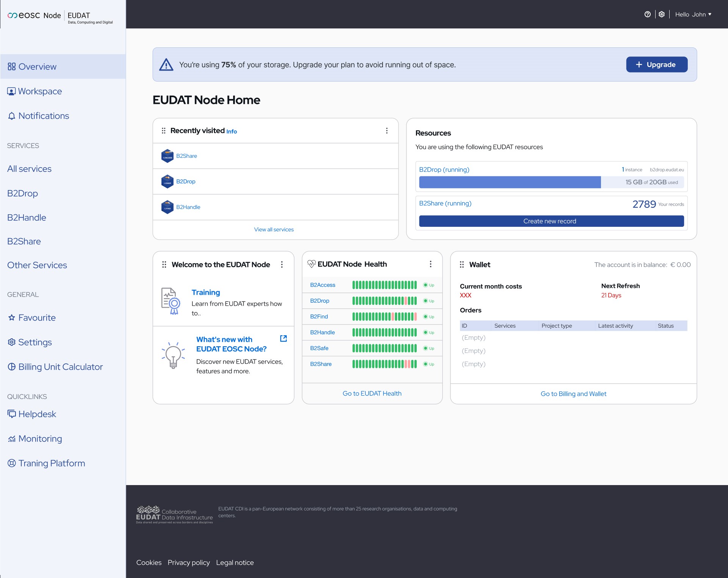
Task: Click the B2Share hexagon icon in Recently visited
Action: (x=167, y=156)
